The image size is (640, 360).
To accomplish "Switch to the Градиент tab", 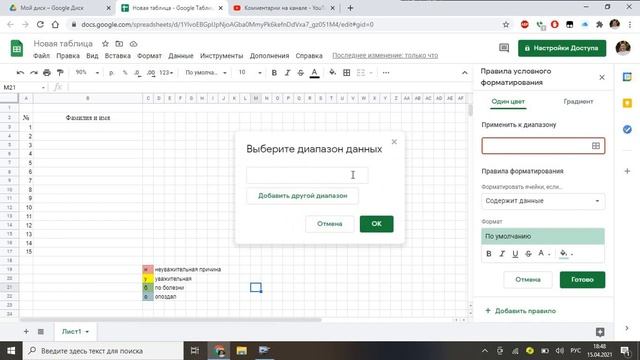I will [x=578, y=102].
